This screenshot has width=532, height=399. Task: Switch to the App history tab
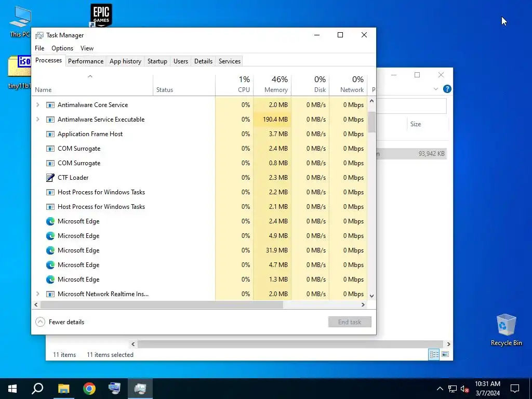pos(125,61)
